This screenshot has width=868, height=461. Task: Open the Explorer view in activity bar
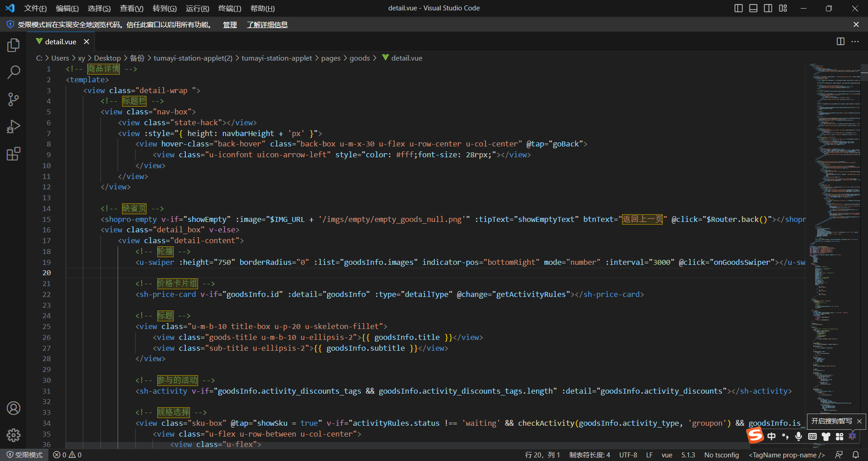tap(14, 45)
